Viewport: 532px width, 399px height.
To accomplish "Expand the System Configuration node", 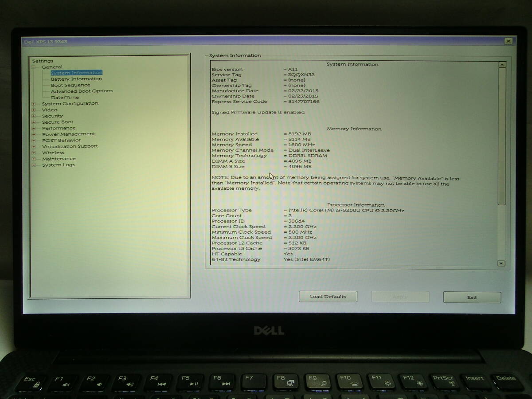I will (33, 104).
